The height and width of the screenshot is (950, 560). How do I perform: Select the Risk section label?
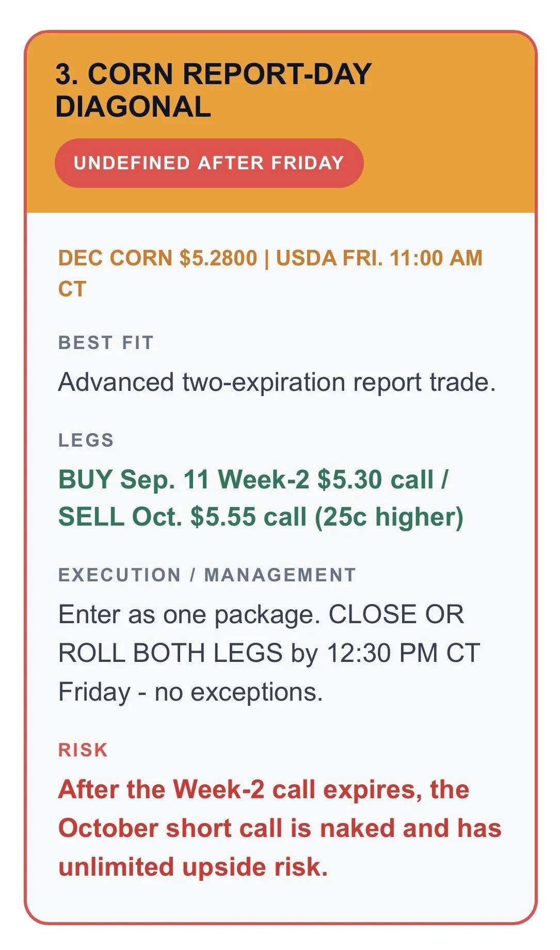(83, 750)
